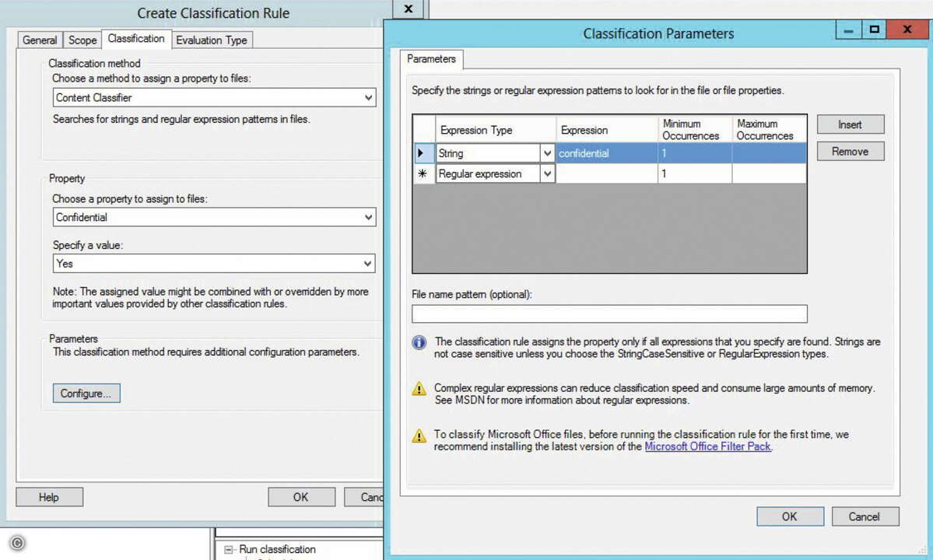Switch to the Evaluation Type tab
Image resolution: width=933 pixels, height=560 pixels.
(211, 40)
